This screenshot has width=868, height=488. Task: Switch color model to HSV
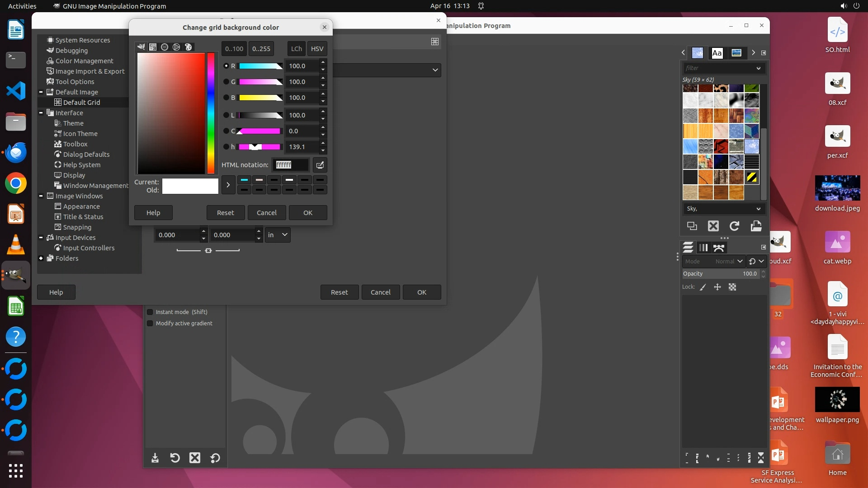click(x=317, y=49)
